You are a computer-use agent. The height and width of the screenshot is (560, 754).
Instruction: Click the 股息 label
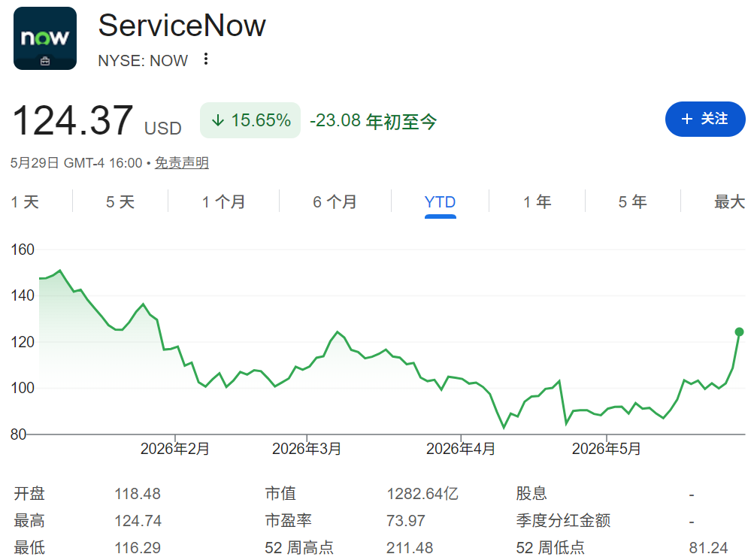531,494
